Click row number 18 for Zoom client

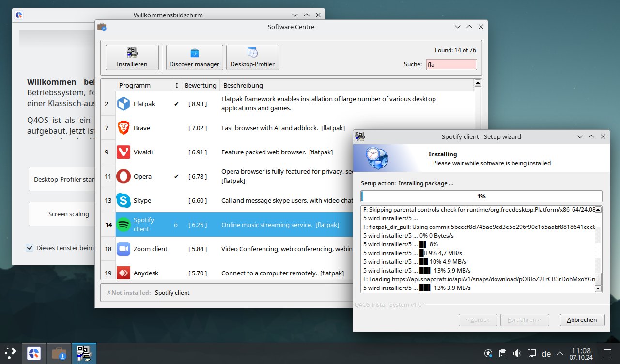coord(108,249)
